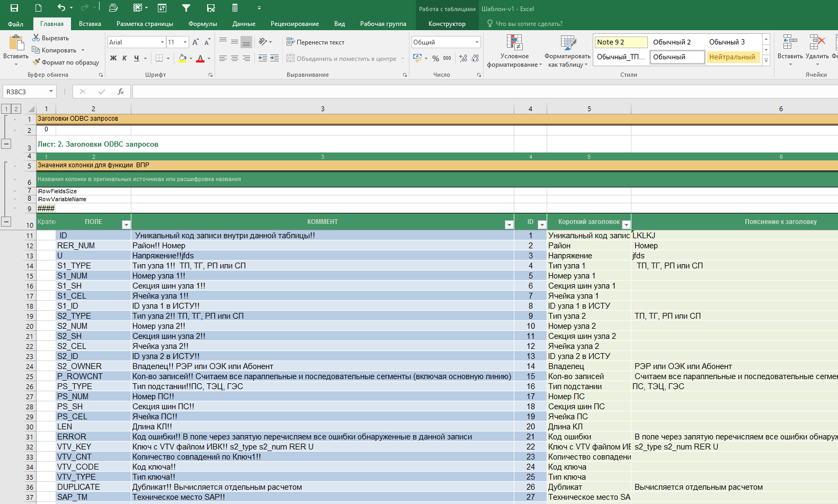Center text horizontally
The image size is (838, 504).
235,58
